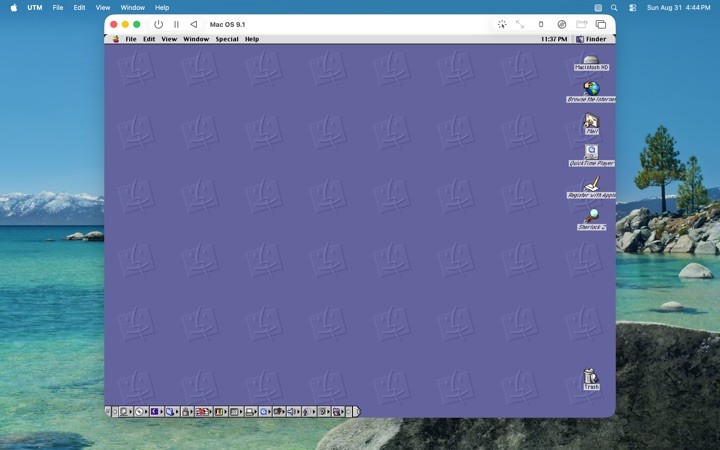Open UTM app menu in macOS menu bar
The image size is (720, 450).
(x=34, y=7)
